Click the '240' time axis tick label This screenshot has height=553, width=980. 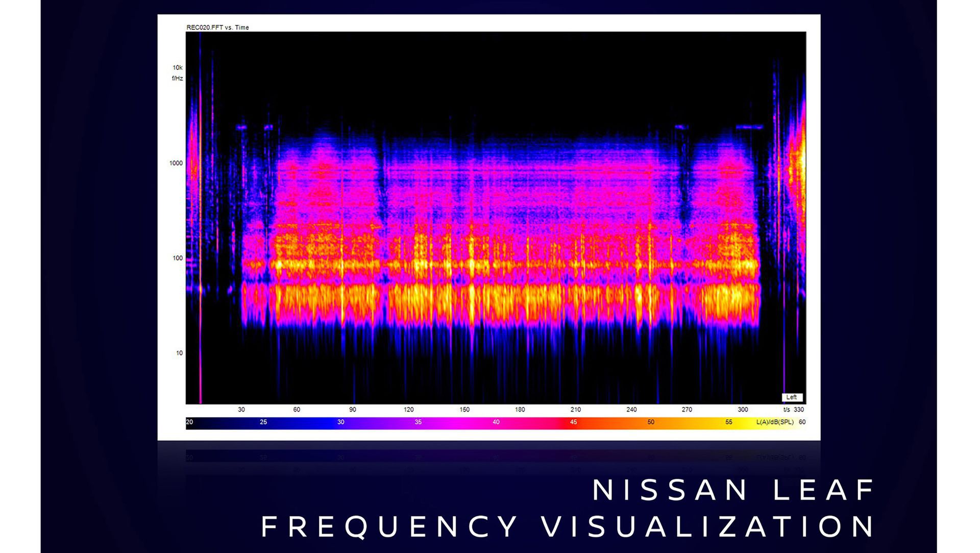pos(631,410)
